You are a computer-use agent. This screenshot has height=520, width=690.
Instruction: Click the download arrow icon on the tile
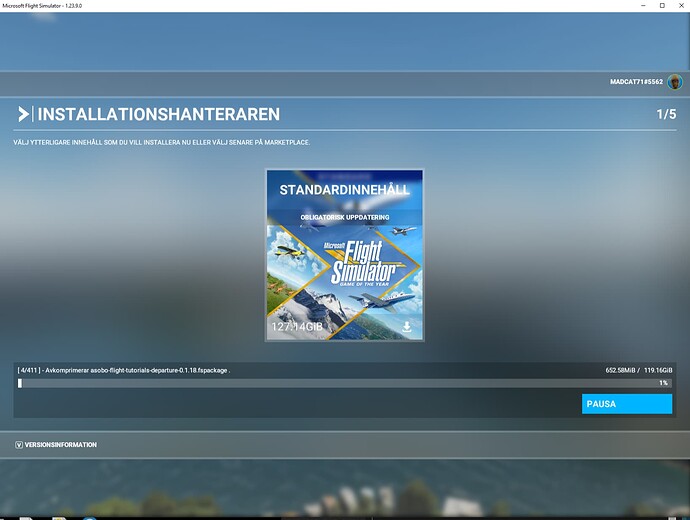(407, 327)
